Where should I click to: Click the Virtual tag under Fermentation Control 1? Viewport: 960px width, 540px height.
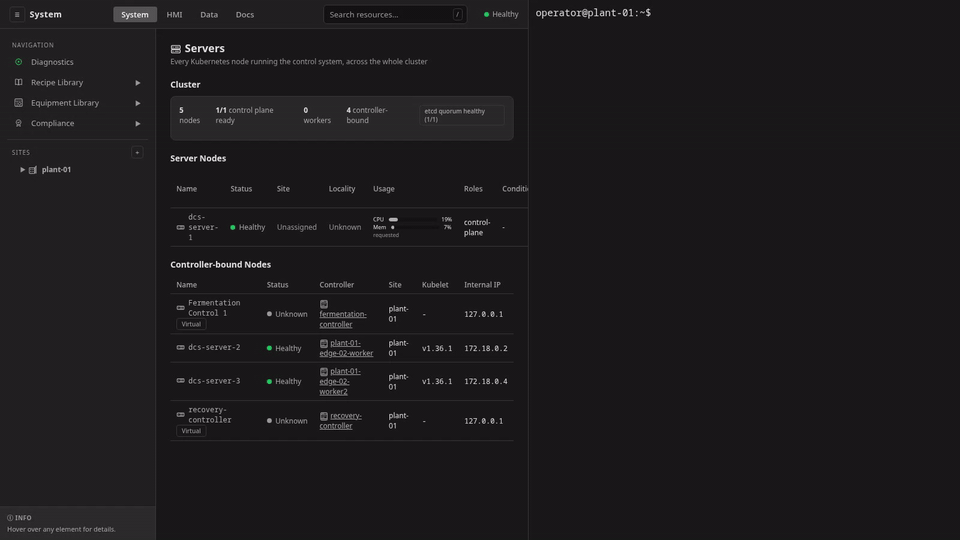pos(191,324)
